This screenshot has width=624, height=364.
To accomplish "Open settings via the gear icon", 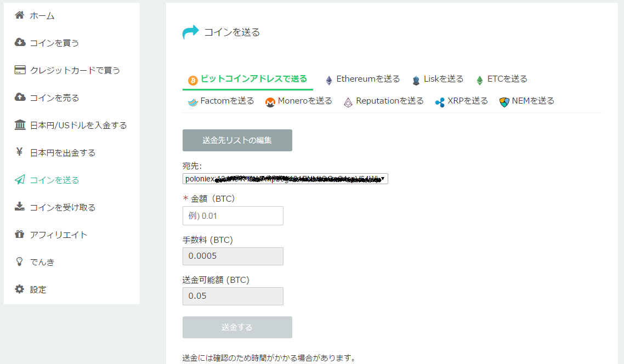I will click(x=19, y=289).
